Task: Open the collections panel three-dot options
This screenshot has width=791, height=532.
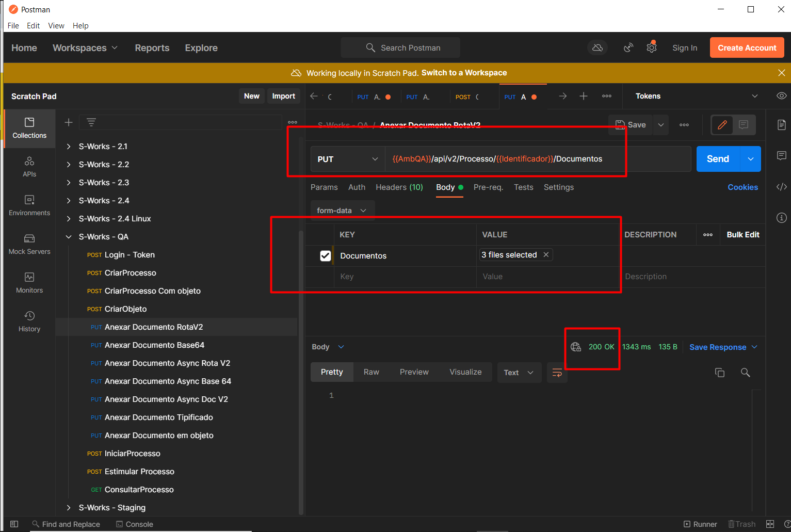Action: [293, 122]
